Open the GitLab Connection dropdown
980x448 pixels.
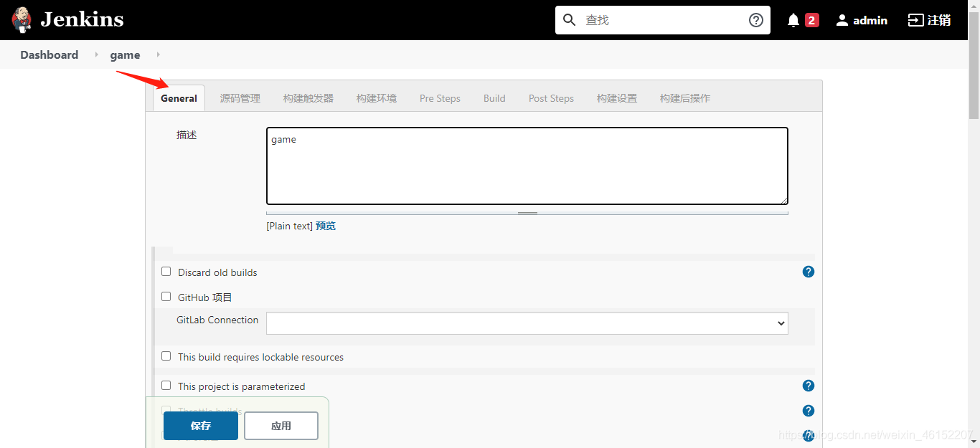[527, 323]
